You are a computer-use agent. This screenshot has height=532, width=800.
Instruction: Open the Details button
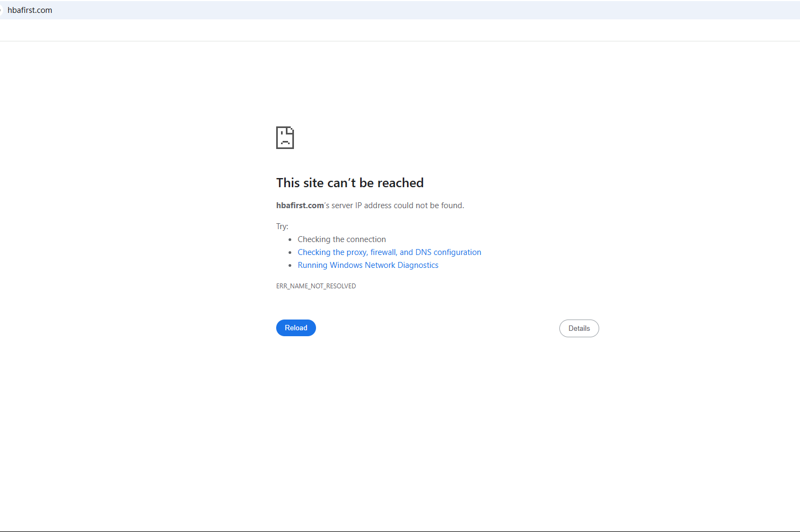[579, 328]
